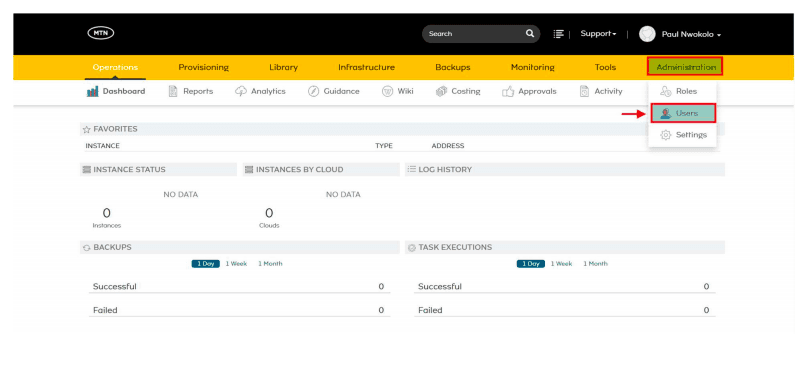Open the Administration menu
Image resolution: width=808 pixels, height=372 pixels.
coord(685,67)
